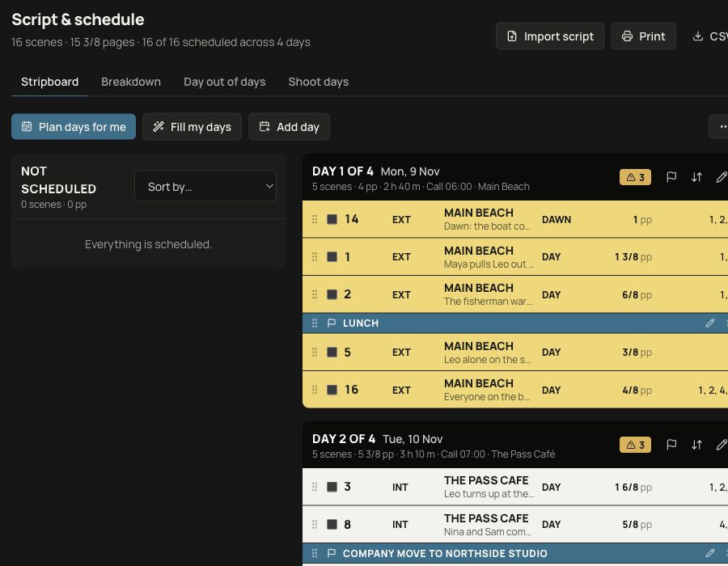Grab the drag handle of scene 16
728x566 pixels.
click(315, 390)
